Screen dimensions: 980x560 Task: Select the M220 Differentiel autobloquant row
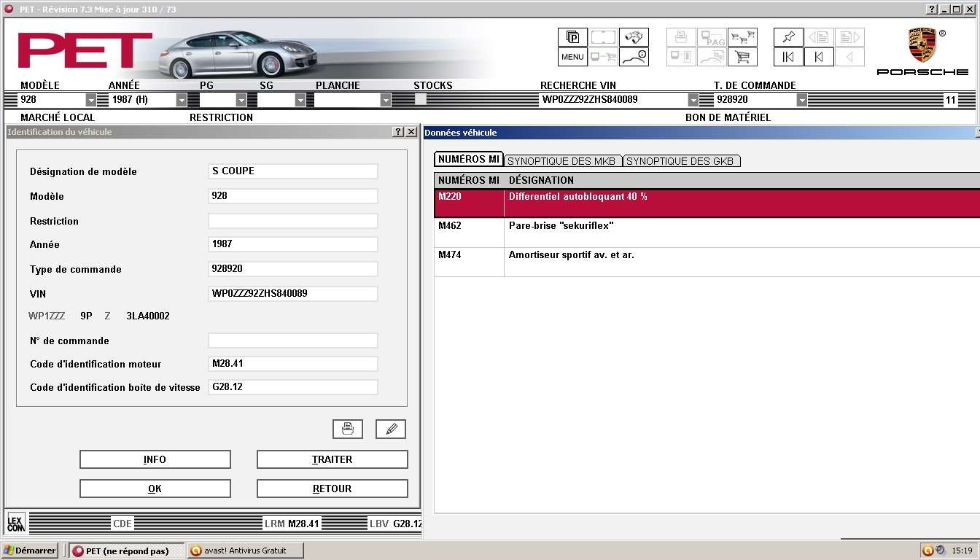click(x=707, y=203)
